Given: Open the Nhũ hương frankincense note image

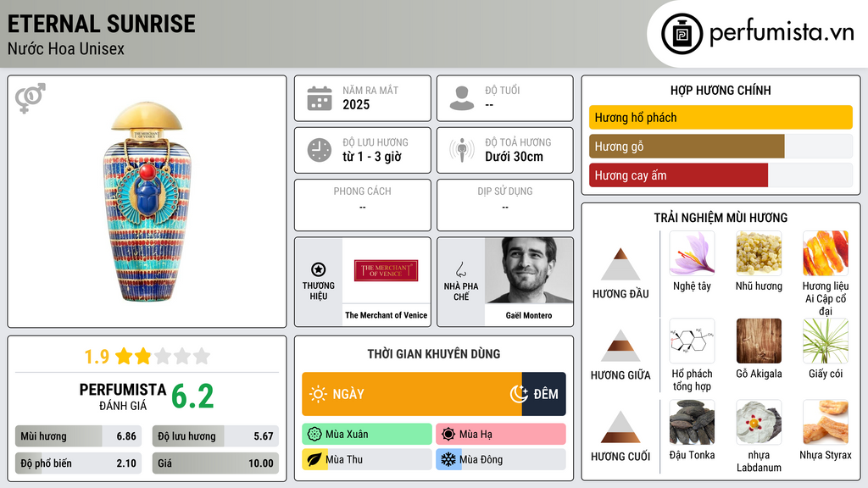Looking at the screenshot, I should tap(759, 253).
